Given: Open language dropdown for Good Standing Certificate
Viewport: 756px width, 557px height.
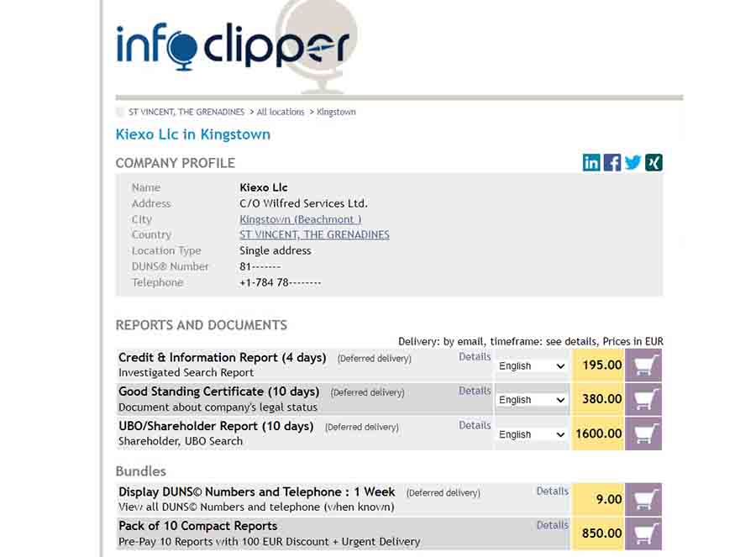Looking at the screenshot, I should pos(532,400).
